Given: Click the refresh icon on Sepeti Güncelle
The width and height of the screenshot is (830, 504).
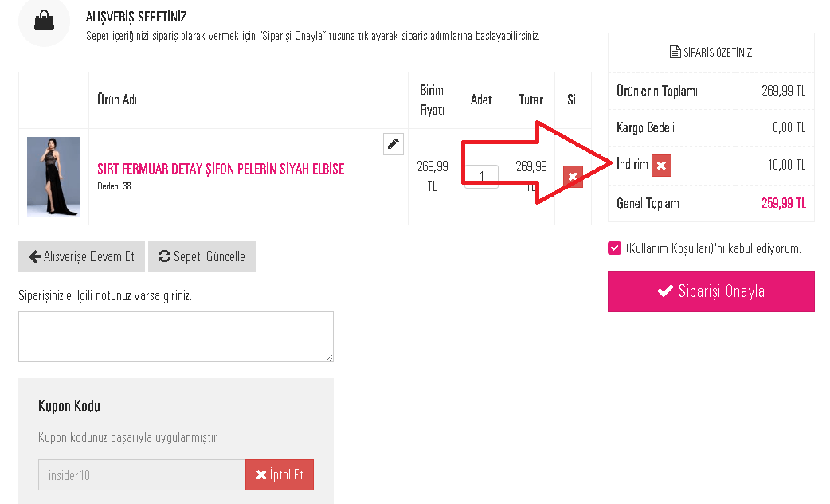Looking at the screenshot, I should coord(165,256).
